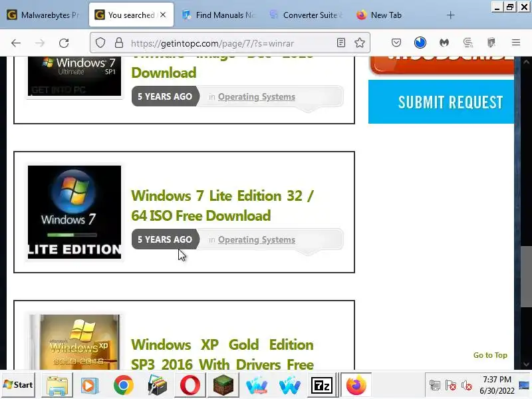
Task: Click the Go to Top link
Action: pos(490,355)
